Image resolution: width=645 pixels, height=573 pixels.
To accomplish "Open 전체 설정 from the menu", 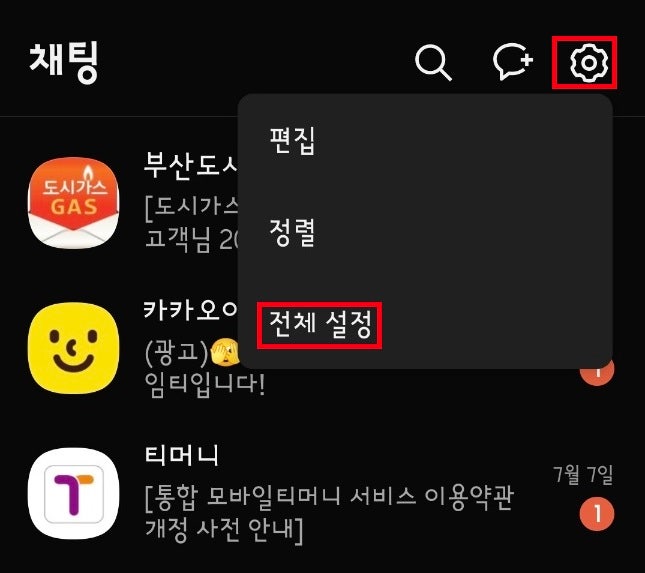I will pyautogui.click(x=320, y=325).
